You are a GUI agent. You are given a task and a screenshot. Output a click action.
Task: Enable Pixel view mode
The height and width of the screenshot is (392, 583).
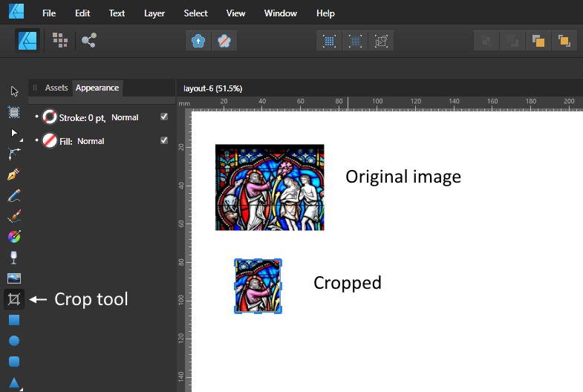(x=329, y=41)
